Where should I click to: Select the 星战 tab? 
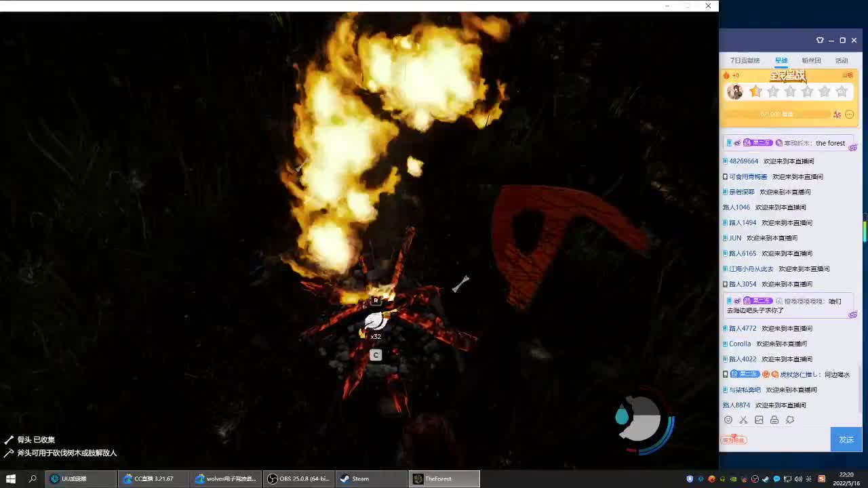pos(781,60)
